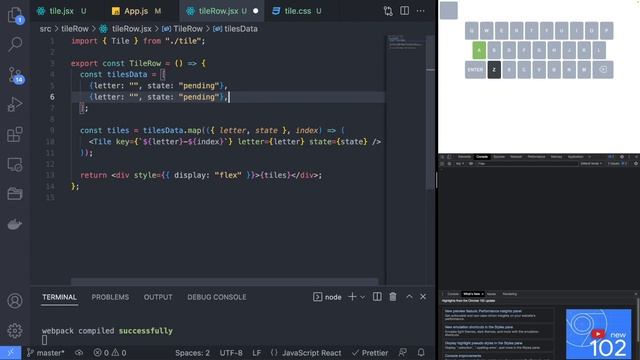Click the ENTER key on app keyboard
The width and height of the screenshot is (640, 360).
[475, 70]
